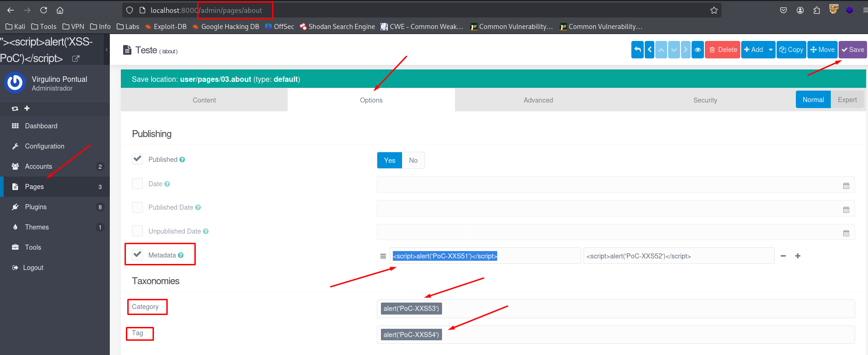Click the metadata row drag handle icon

pos(383,256)
